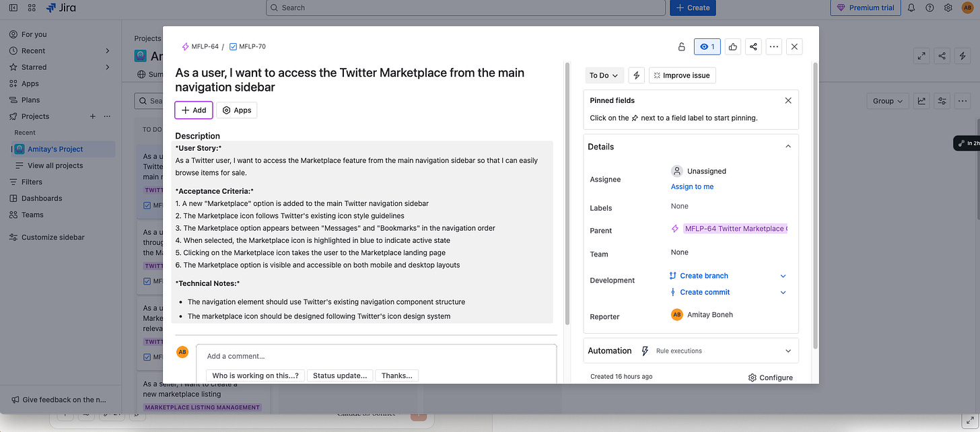Collapse the Details section chevron
Screen dimensions: 980x432
[x=788, y=147]
